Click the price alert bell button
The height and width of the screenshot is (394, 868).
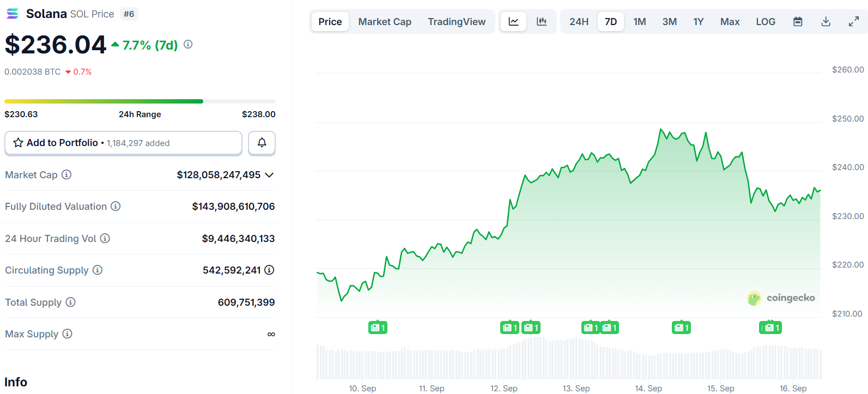262,143
